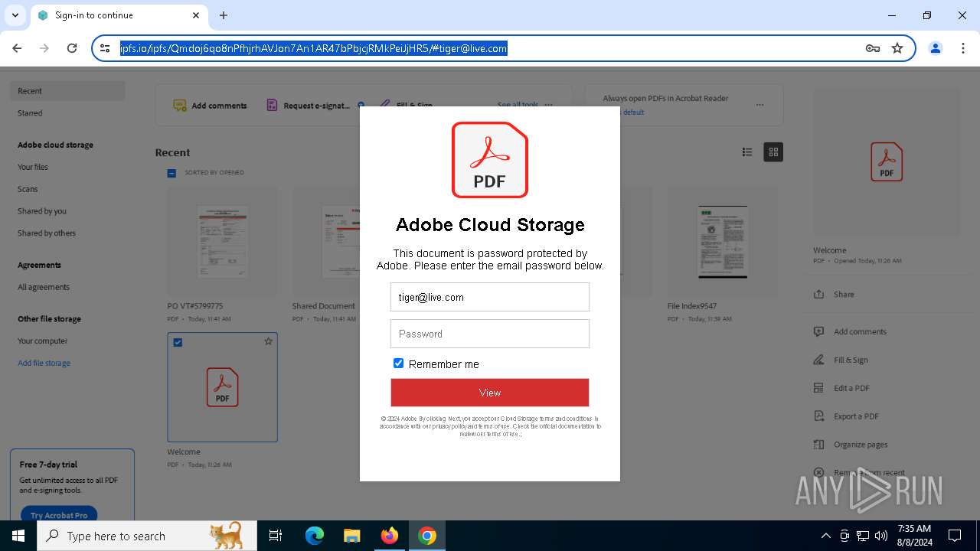Toggle select-all checkbox next to Sorted by opened
Screen dimensions: 980x551
pos(171,173)
